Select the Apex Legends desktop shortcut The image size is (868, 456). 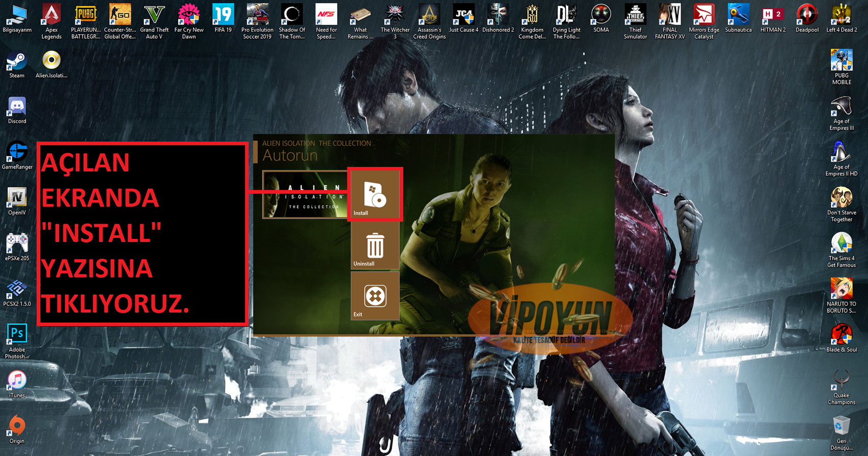pyautogui.click(x=51, y=21)
